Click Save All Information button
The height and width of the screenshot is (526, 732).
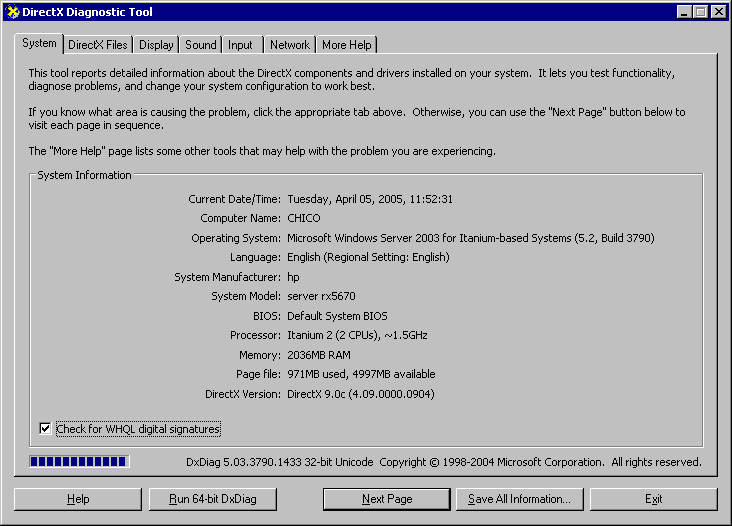point(520,499)
